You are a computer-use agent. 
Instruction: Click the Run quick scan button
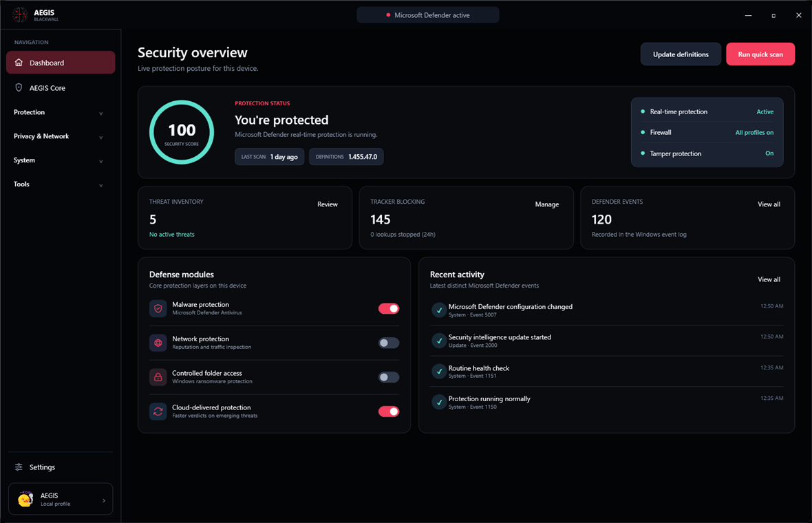coord(760,54)
